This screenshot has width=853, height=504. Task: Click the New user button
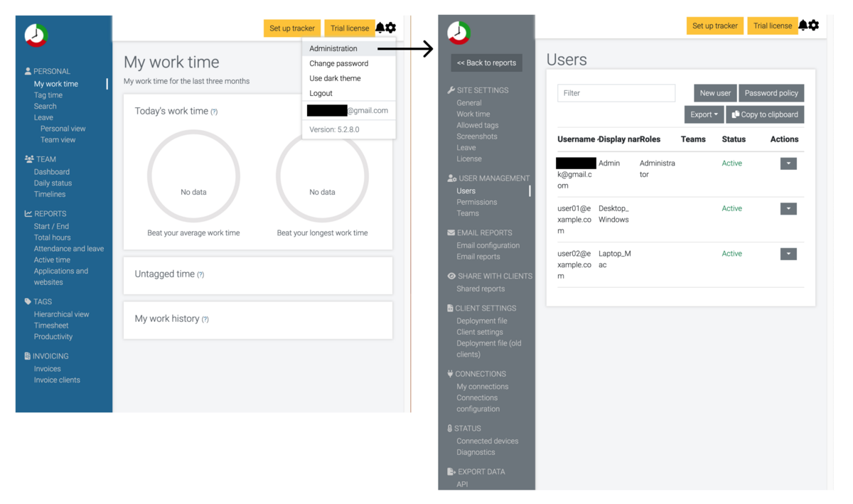(x=715, y=93)
